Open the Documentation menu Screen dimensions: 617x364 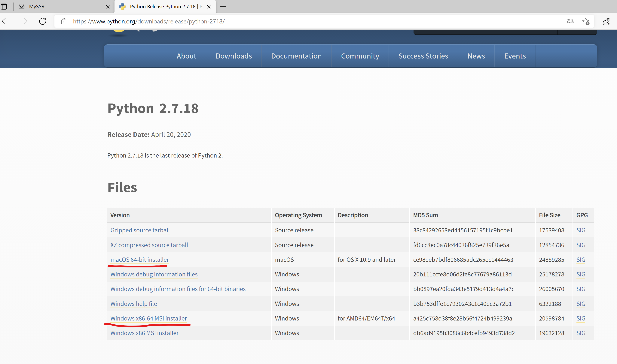pyautogui.click(x=296, y=56)
